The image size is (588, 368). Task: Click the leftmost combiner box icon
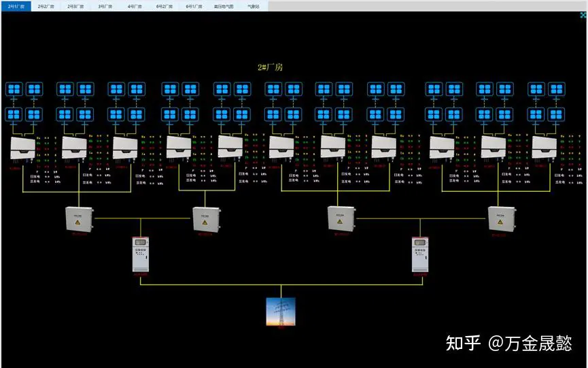78,218
